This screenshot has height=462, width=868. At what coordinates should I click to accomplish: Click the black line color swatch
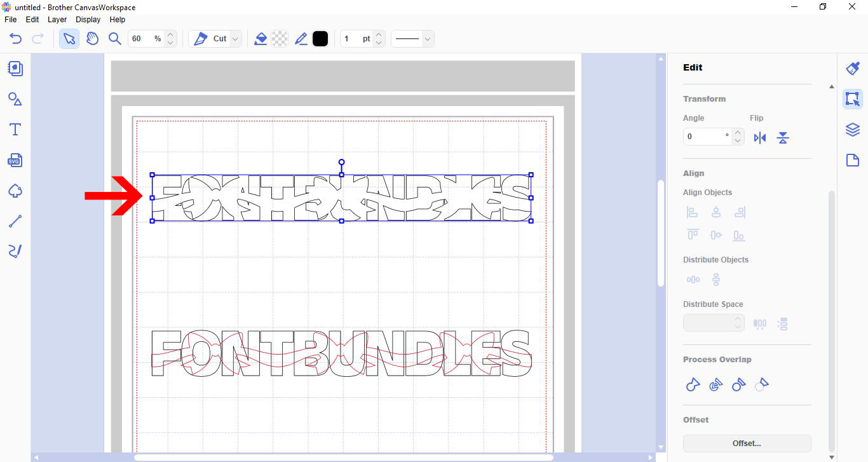(320, 39)
